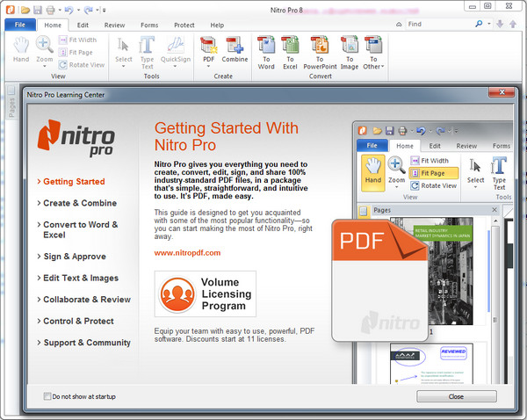Viewport: 527px width, 420px height.
Task: Expand the Zoom tool dropdown
Action: (x=44, y=66)
